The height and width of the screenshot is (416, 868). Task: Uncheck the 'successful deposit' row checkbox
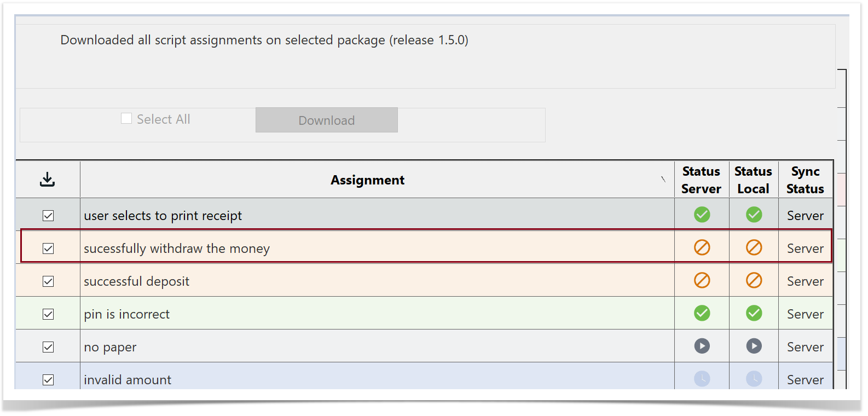[x=48, y=281]
